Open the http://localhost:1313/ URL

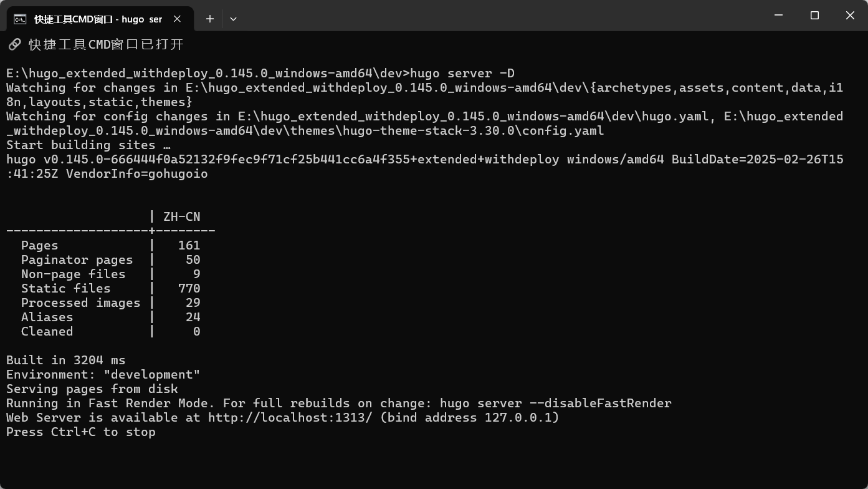[290, 418]
